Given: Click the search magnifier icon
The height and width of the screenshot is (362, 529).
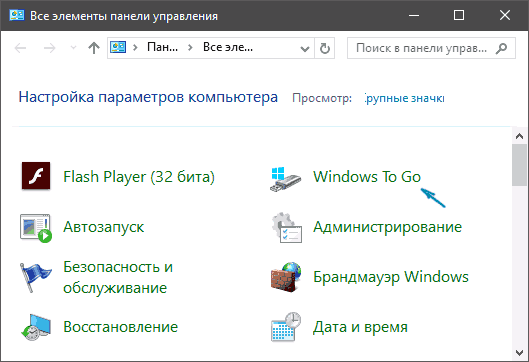Looking at the screenshot, I should pos(502,48).
